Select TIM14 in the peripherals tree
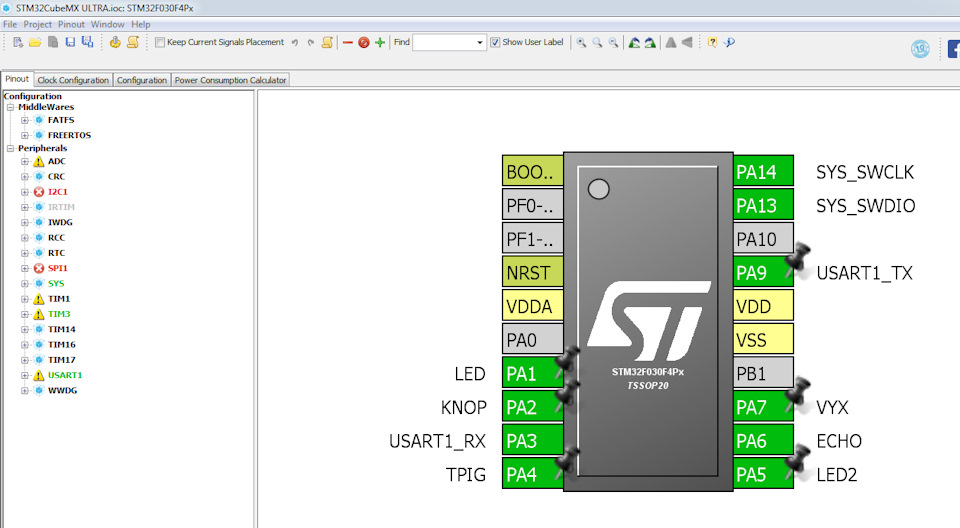This screenshot has height=528, width=960. (62, 330)
